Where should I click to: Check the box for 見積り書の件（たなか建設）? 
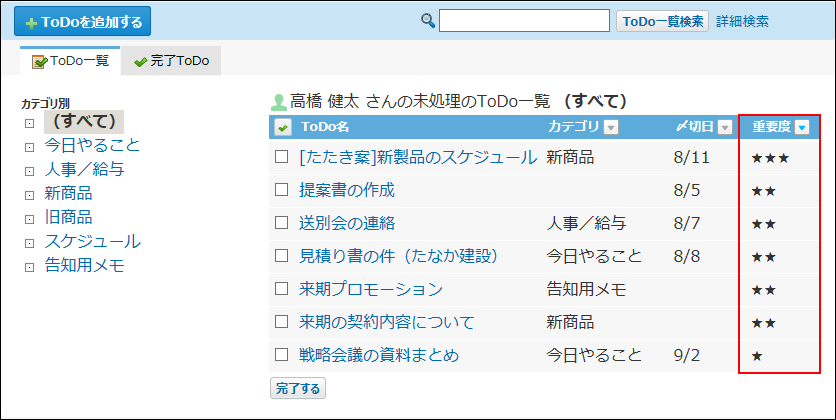282,256
